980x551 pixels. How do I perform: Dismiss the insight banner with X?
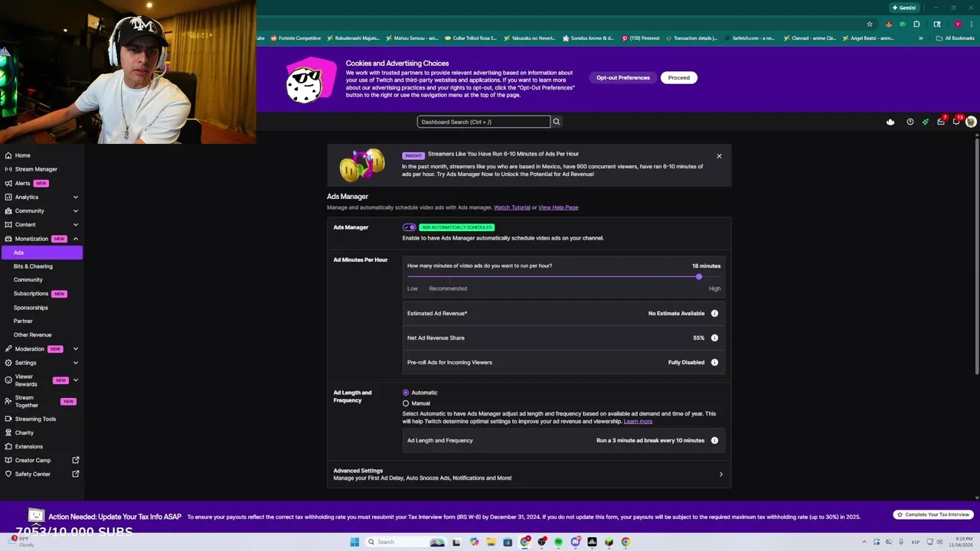tap(719, 156)
